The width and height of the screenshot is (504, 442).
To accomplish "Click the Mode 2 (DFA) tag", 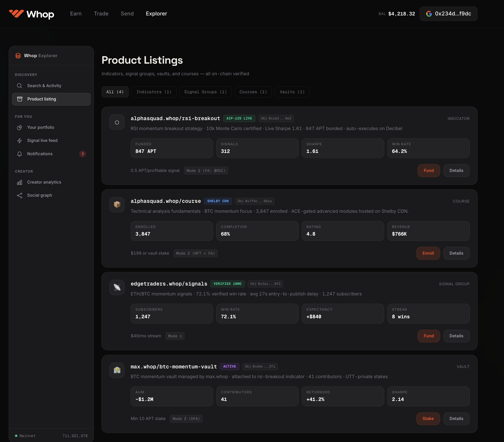I will [x=186, y=419].
